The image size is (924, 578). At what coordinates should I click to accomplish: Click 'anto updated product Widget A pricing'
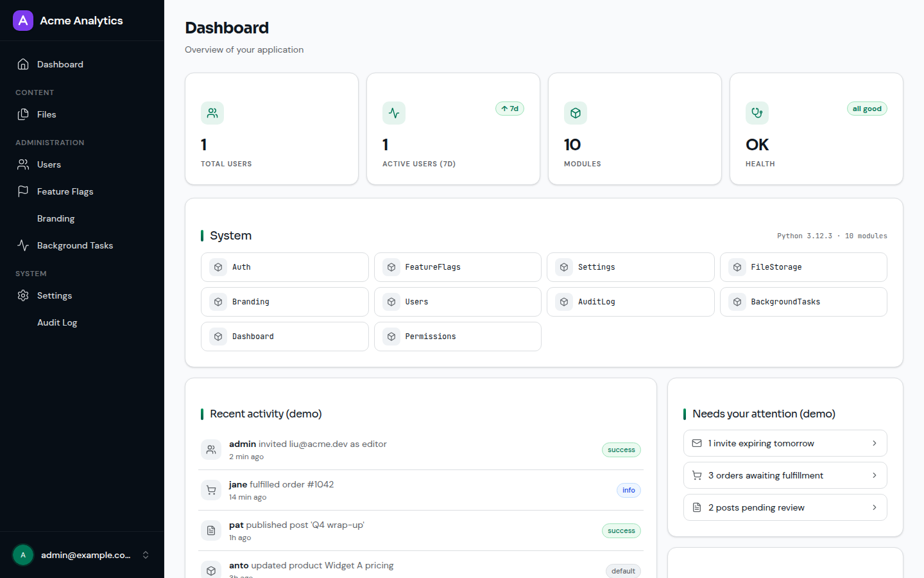tap(311, 566)
